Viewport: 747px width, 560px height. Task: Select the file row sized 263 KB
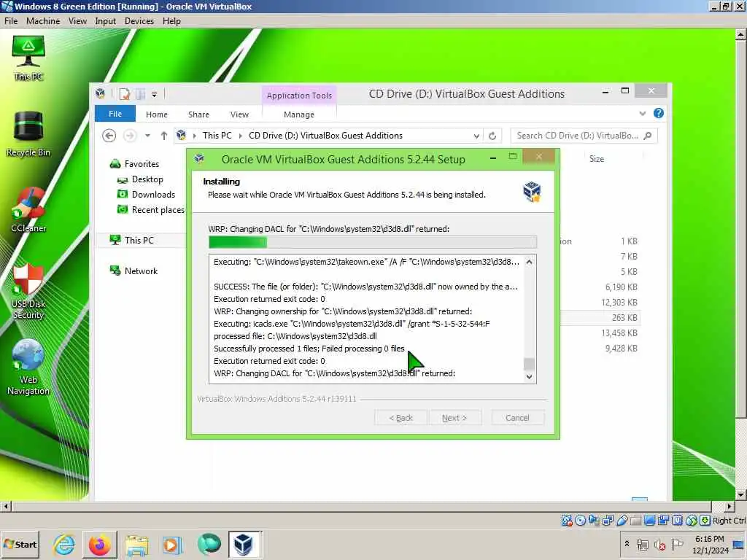pyautogui.click(x=601, y=318)
